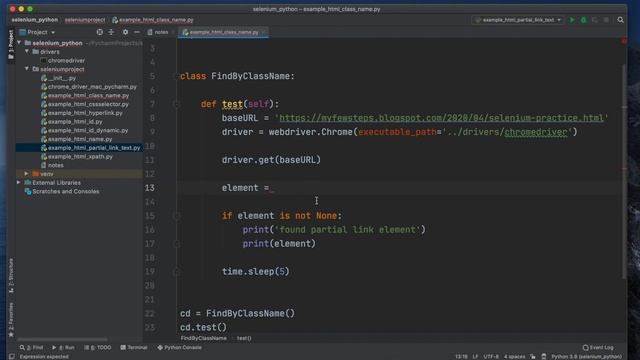This screenshot has width=640, height=360.
Task: Select example_html_cssselector.py file
Action: point(88,104)
